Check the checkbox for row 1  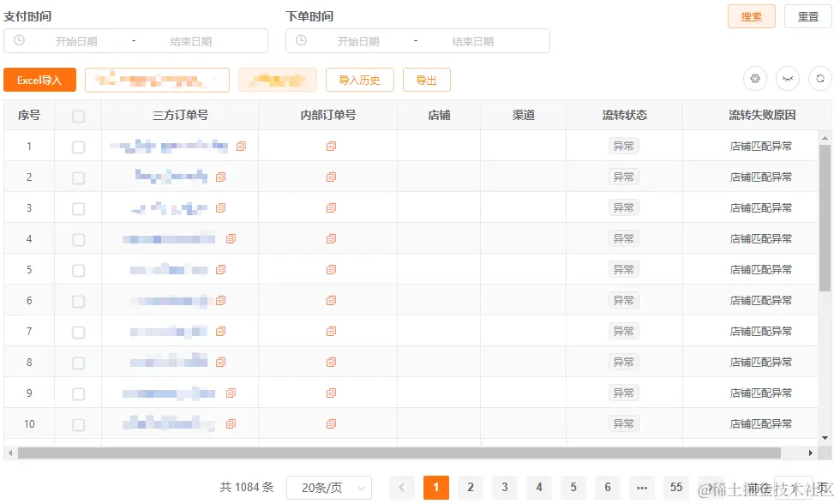pyautogui.click(x=78, y=147)
